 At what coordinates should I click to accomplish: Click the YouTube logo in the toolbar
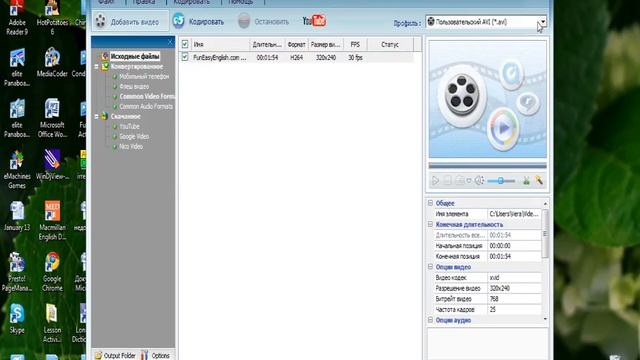pyautogui.click(x=314, y=20)
